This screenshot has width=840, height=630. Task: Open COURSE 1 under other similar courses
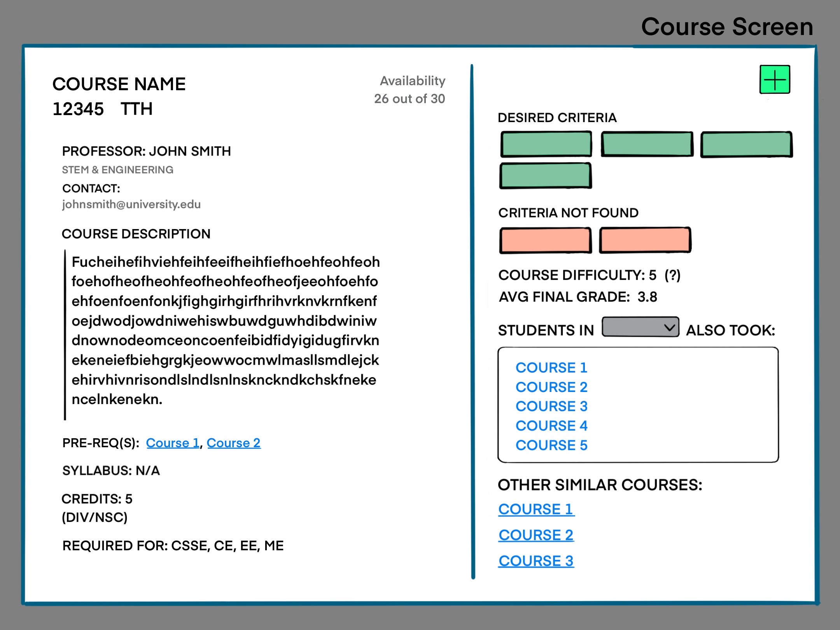[536, 509]
